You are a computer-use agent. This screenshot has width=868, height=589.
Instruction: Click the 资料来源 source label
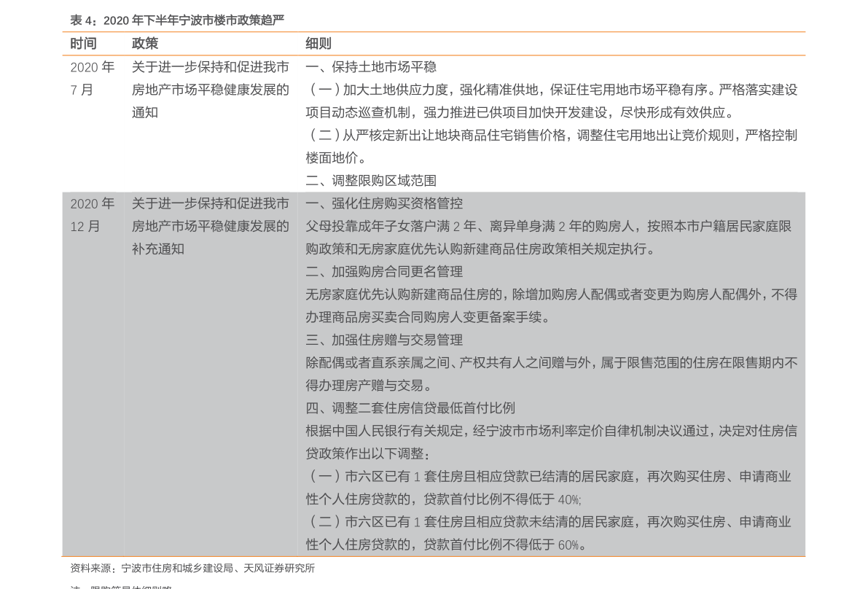pos(90,569)
